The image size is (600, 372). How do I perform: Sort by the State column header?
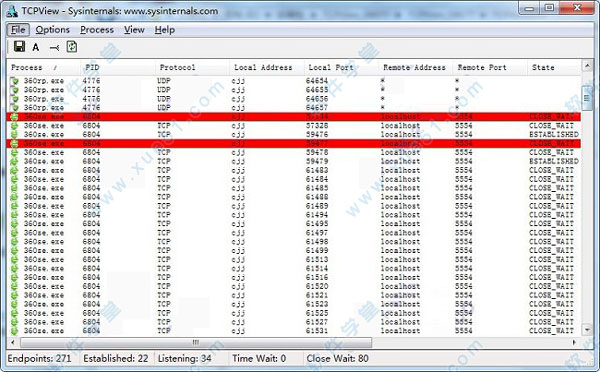pyautogui.click(x=554, y=67)
